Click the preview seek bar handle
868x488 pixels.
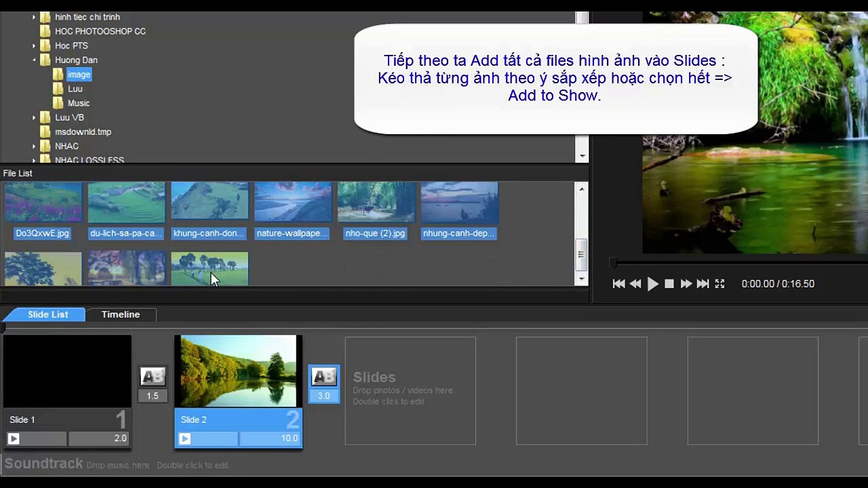click(x=613, y=262)
